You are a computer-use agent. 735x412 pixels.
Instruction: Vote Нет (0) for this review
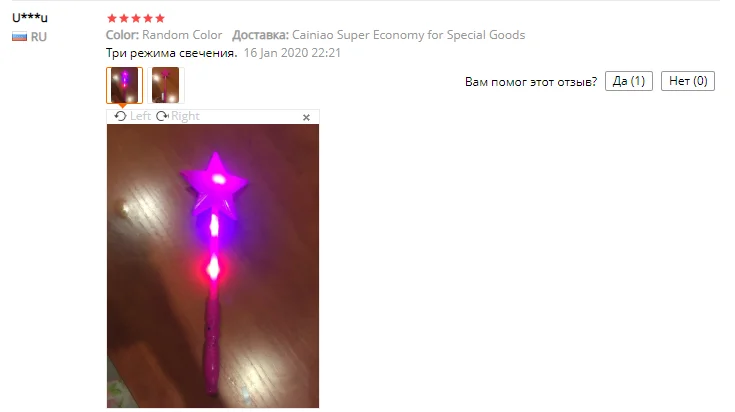pyautogui.click(x=688, y=81)
